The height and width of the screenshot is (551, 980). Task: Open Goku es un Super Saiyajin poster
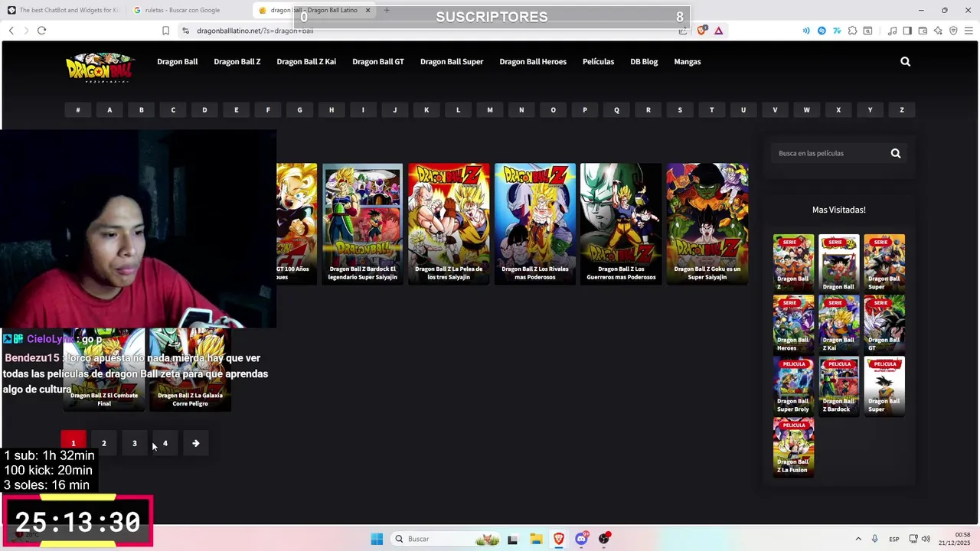707,223
